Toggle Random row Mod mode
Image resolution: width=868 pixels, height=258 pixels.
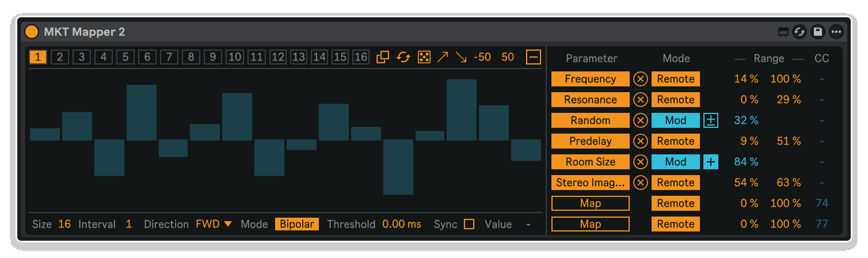tap(676, 120)
